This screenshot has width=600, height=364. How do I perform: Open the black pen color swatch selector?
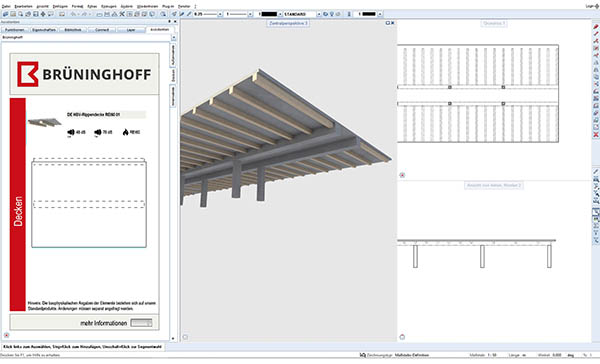(x=268, y=14)
